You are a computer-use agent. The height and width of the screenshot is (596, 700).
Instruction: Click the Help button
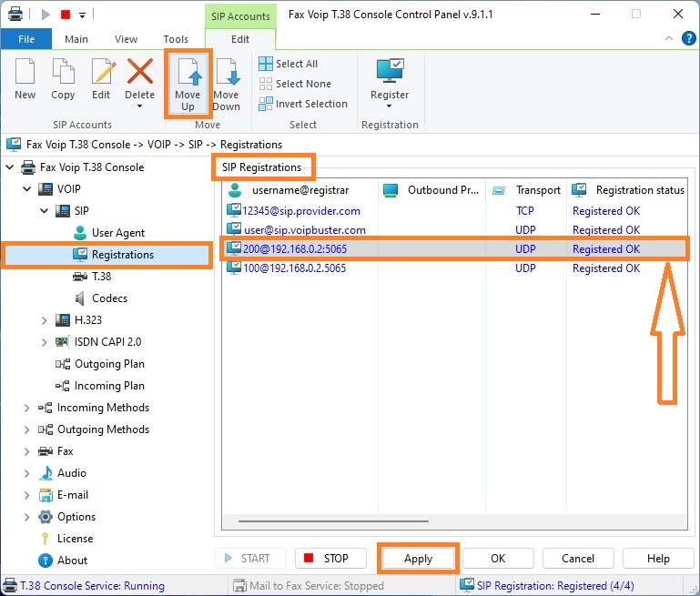click(658, 559)
